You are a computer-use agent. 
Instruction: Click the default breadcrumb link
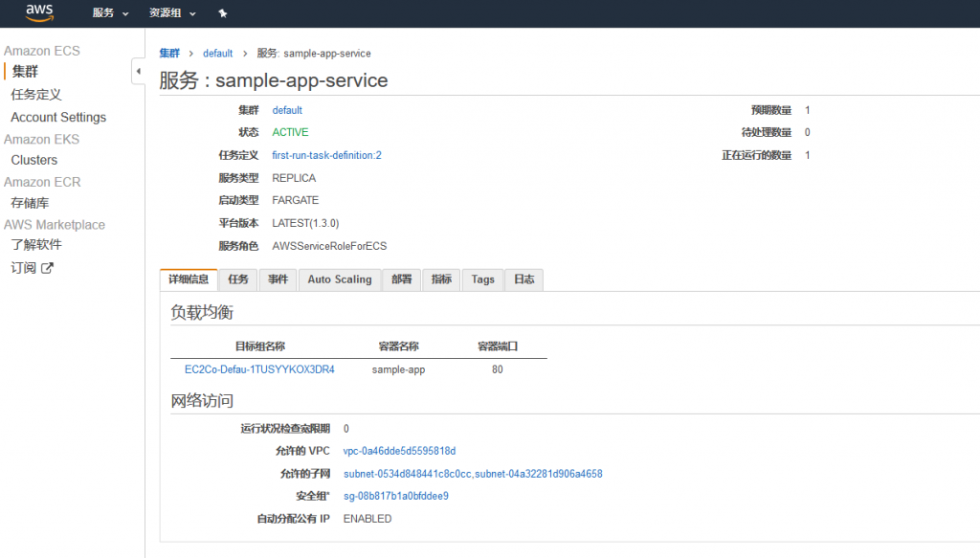click(x=217, y=53)
